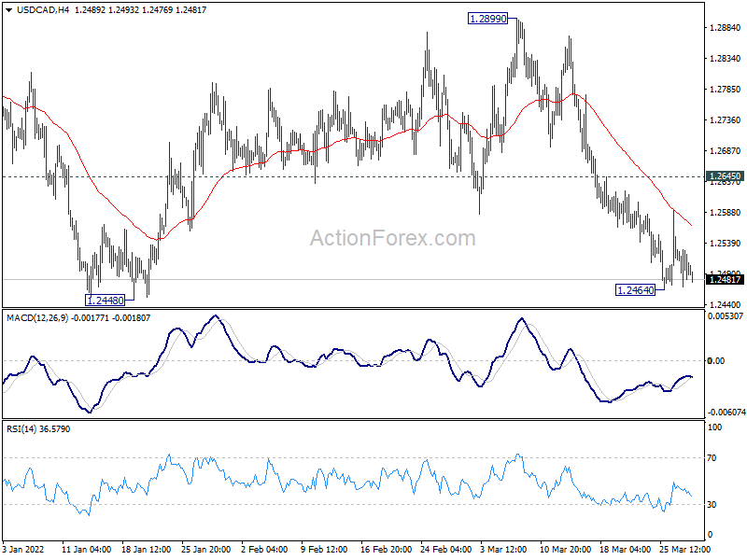Click the 11 Jan 04:00 date label

coord(86,550)
